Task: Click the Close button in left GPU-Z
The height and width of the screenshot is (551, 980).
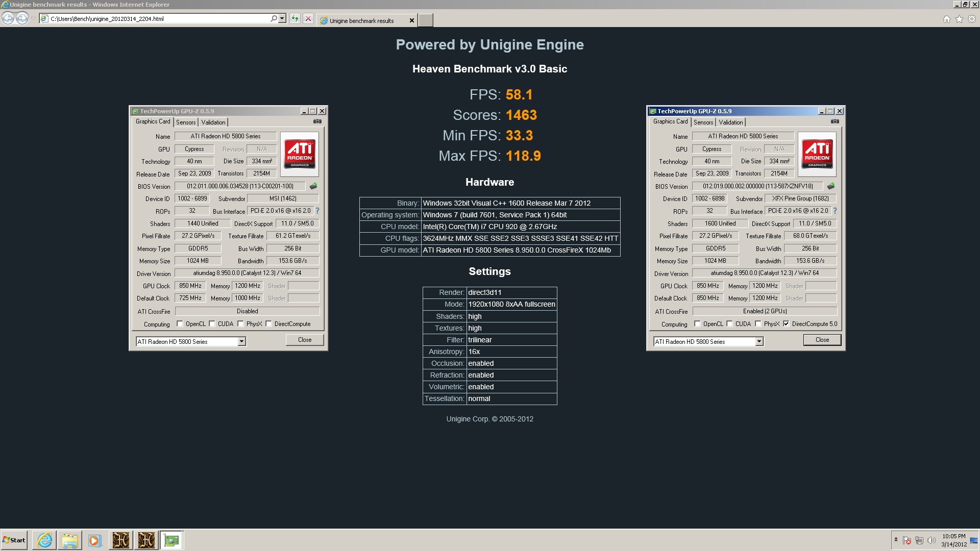Action: coord(305,340)
